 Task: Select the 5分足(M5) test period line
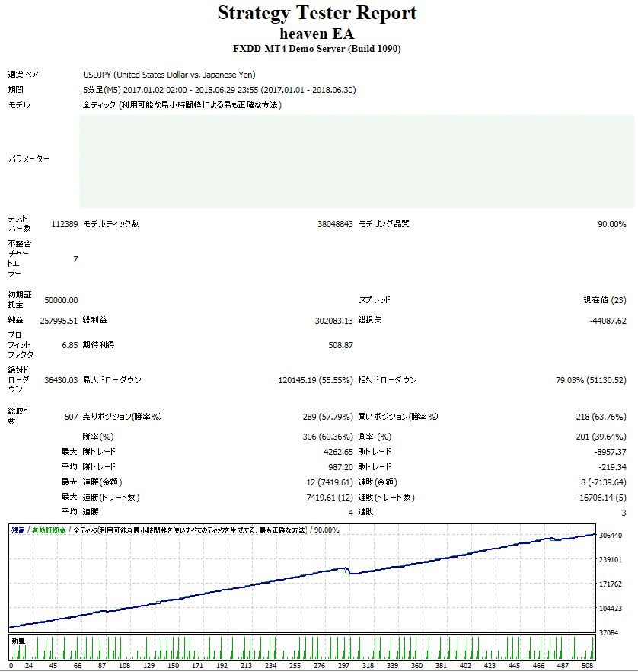[219, 90]
